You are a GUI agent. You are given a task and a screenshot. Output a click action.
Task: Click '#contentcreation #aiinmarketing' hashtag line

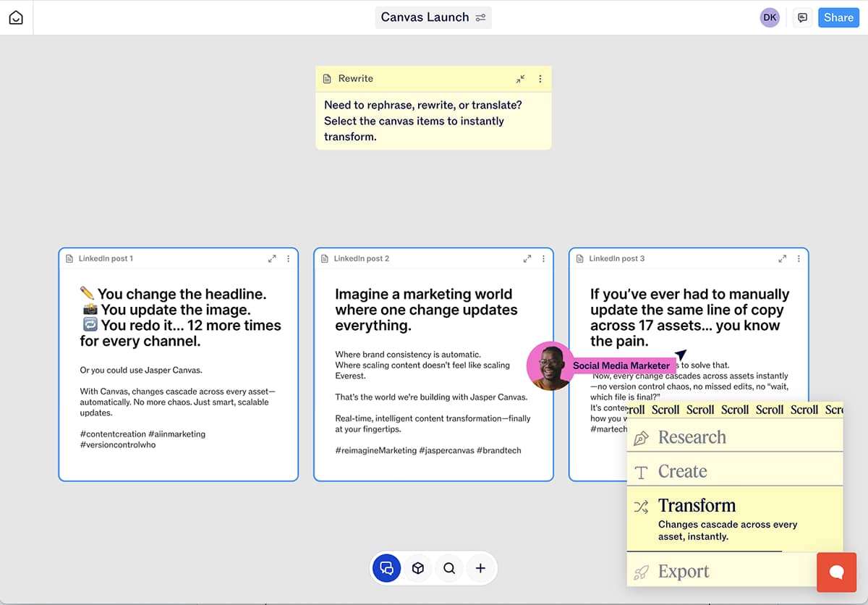point(142,434)
